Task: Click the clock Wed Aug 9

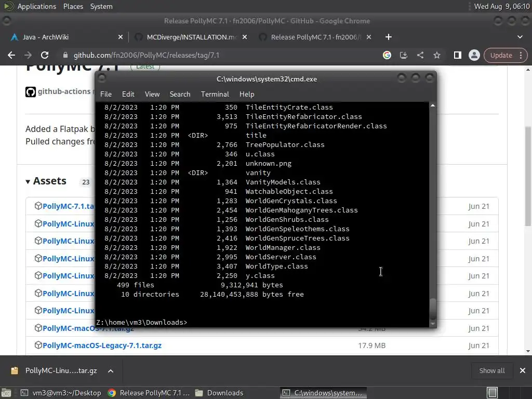Action: pos(502,6)
